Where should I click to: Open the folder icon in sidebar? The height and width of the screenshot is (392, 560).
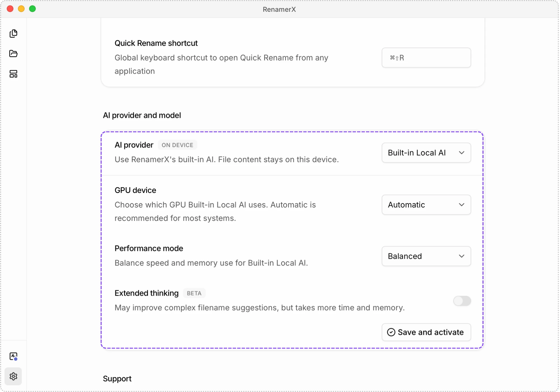click(13, 53)
